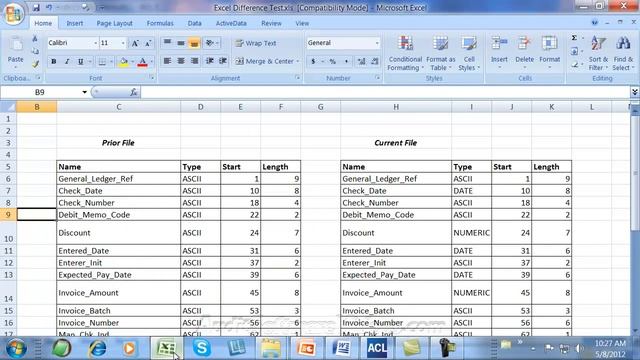
Task: Switch to the View tab
Action: [x=302, y=23]
